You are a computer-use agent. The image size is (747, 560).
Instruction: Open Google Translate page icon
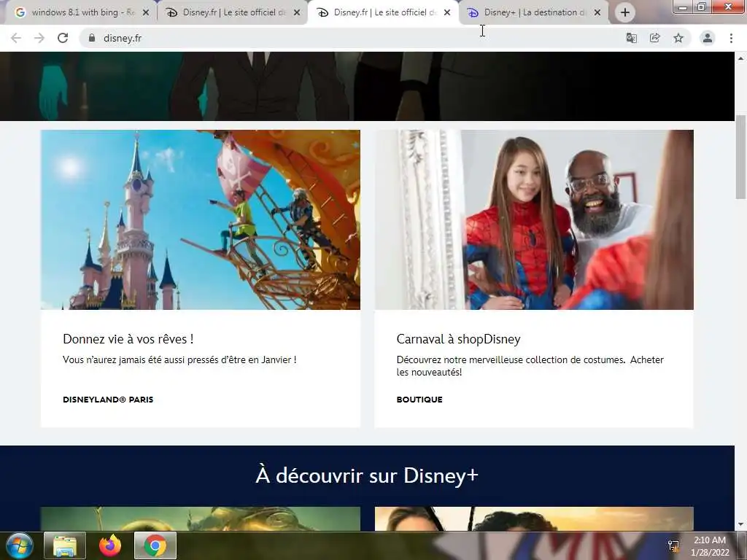pos(631,38)
